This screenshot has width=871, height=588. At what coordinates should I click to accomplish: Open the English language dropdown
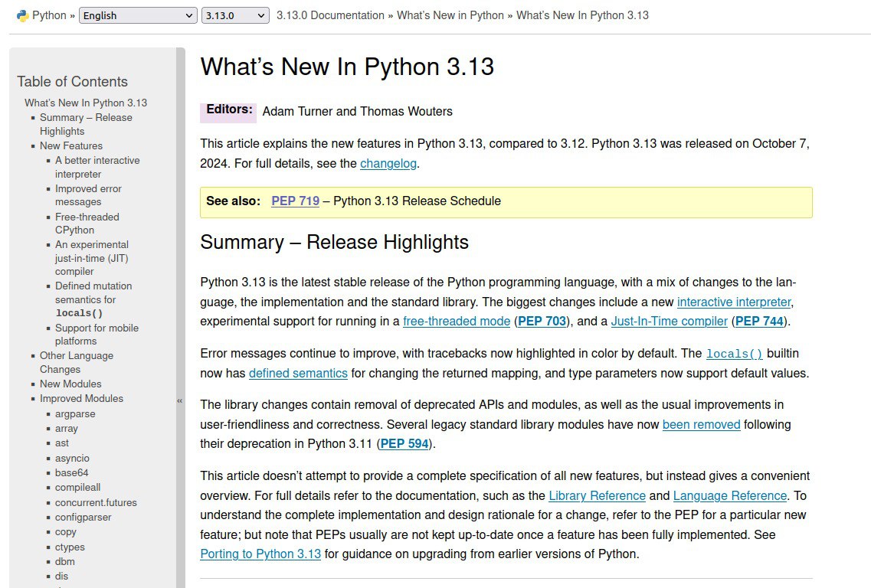(x=138, y=15)
